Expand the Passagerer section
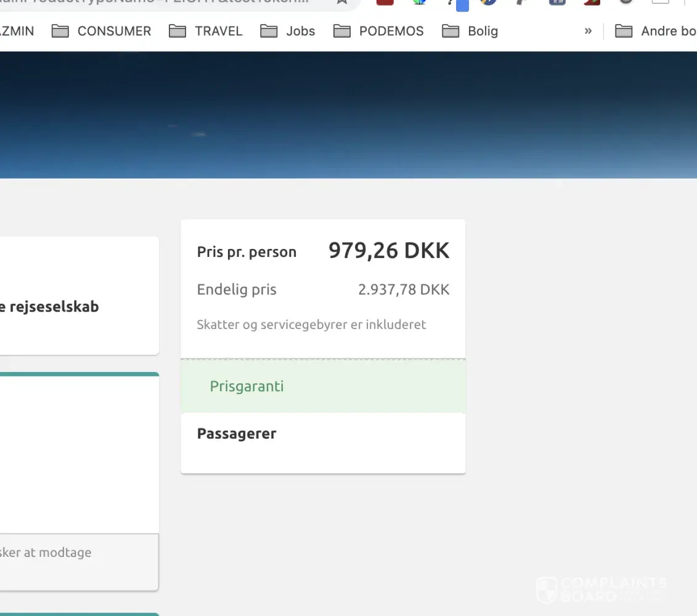Screen dimensions: 697x616 [237, 434]
